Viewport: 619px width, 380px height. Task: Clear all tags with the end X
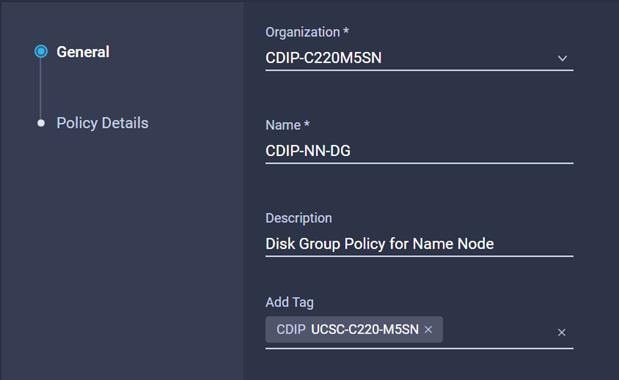click(561, 332)
